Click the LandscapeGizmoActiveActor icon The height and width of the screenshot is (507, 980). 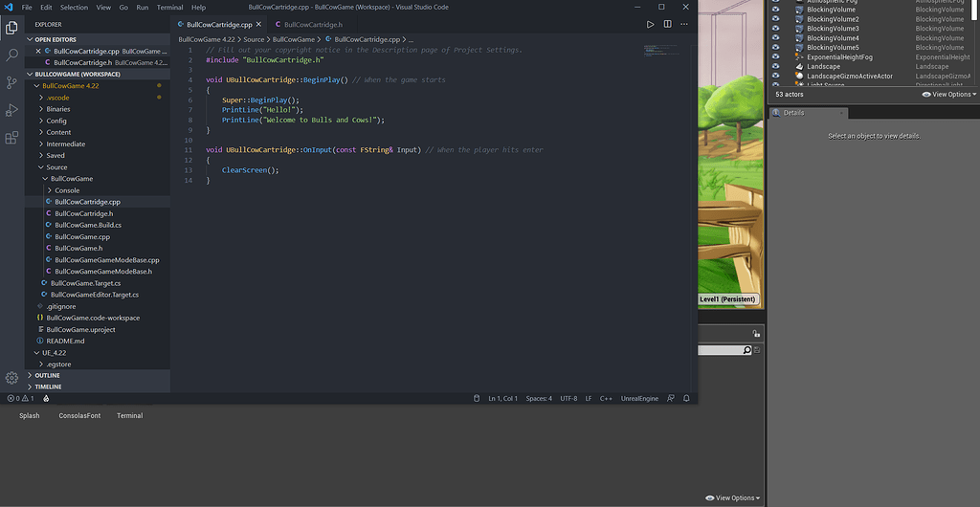799,76
